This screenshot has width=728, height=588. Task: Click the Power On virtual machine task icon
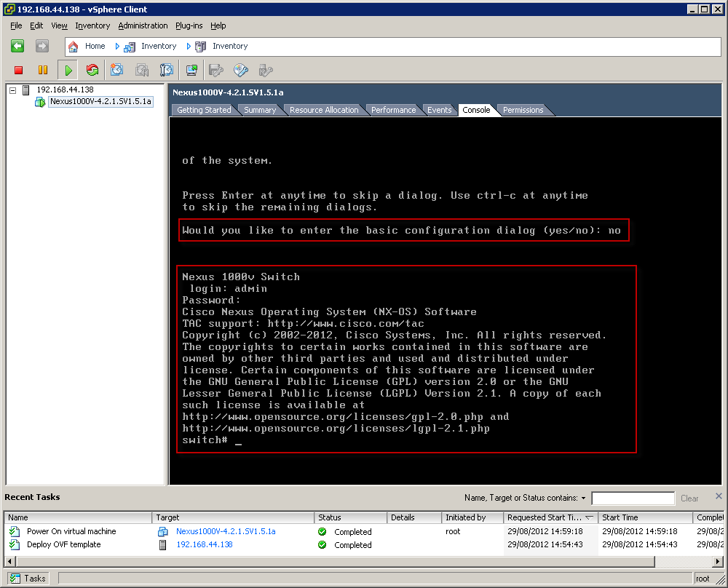coord(15,531)
